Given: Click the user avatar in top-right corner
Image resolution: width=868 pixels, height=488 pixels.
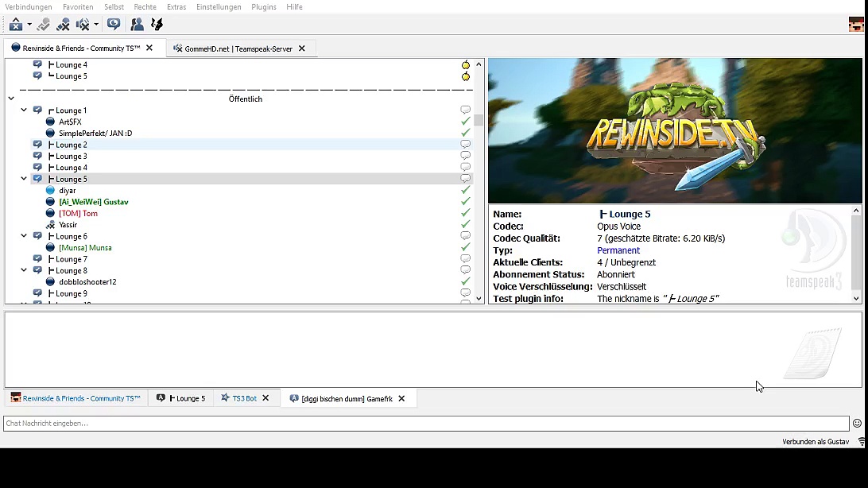Looking at the screenshot, I should 856,25.
